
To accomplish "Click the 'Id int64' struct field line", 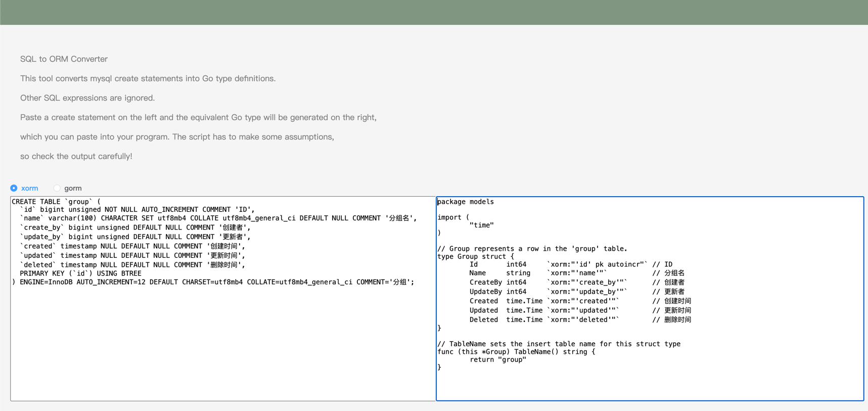I will pyautogui.click(x=571, y=264).
